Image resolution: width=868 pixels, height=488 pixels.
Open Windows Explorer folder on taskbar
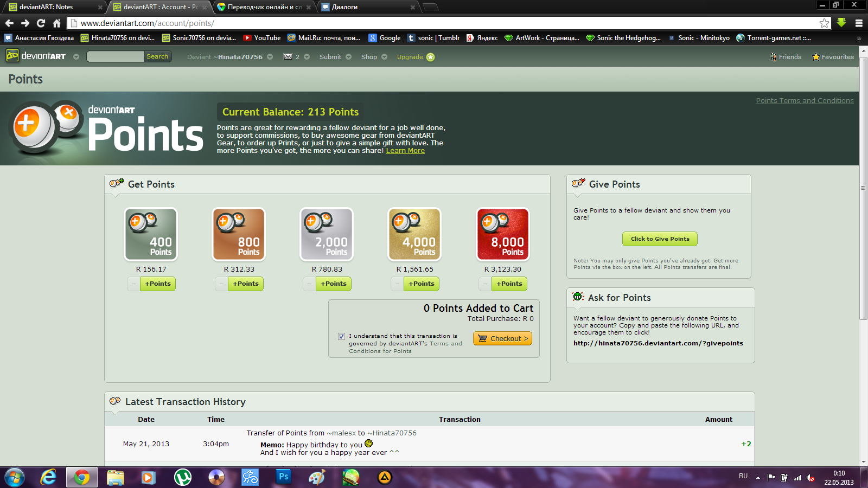click(116, 477)
